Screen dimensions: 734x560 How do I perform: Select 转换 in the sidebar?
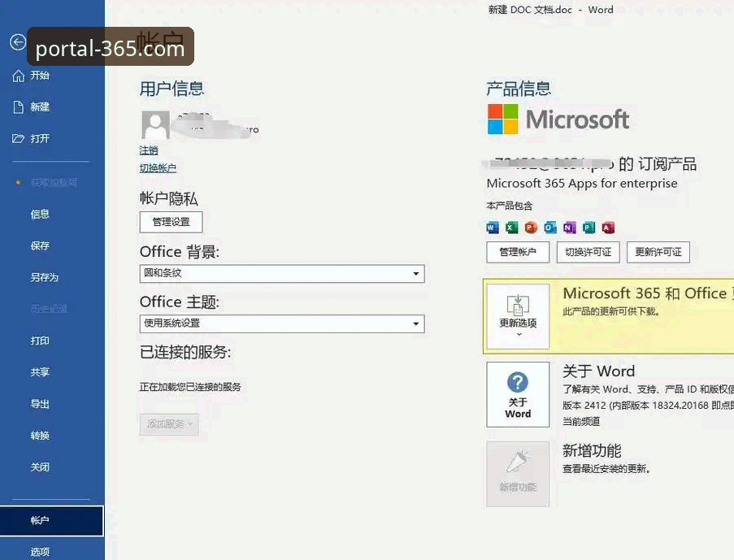tap(40, 436)
